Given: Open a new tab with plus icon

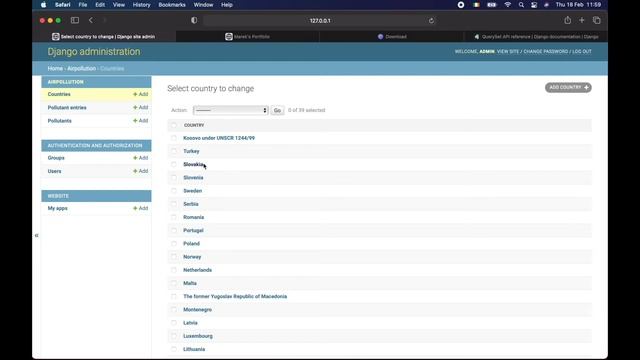Looking at the screenshot, I should point(582,20).
